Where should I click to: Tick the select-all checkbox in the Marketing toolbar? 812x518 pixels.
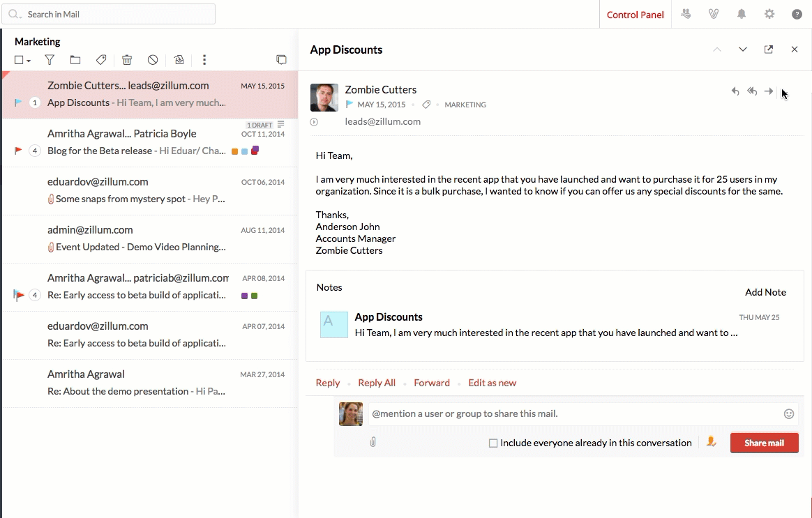coord(19,60)
